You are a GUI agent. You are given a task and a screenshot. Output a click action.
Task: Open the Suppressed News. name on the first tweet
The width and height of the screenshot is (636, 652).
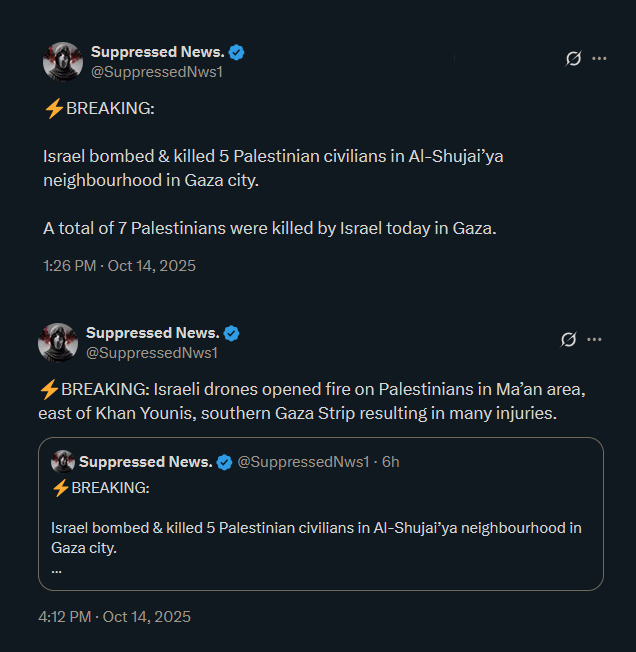pos(158,52)
